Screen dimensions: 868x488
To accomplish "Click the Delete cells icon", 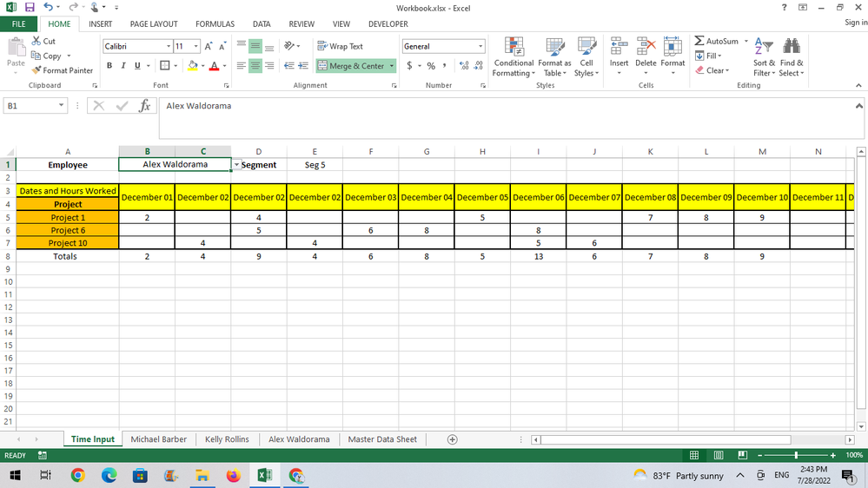I will (x=646, y=47).
